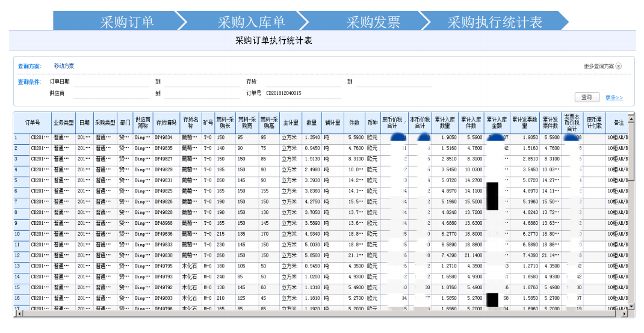
Task: Click the horizontal scrollbar left arrow
Action: [17, 314]
